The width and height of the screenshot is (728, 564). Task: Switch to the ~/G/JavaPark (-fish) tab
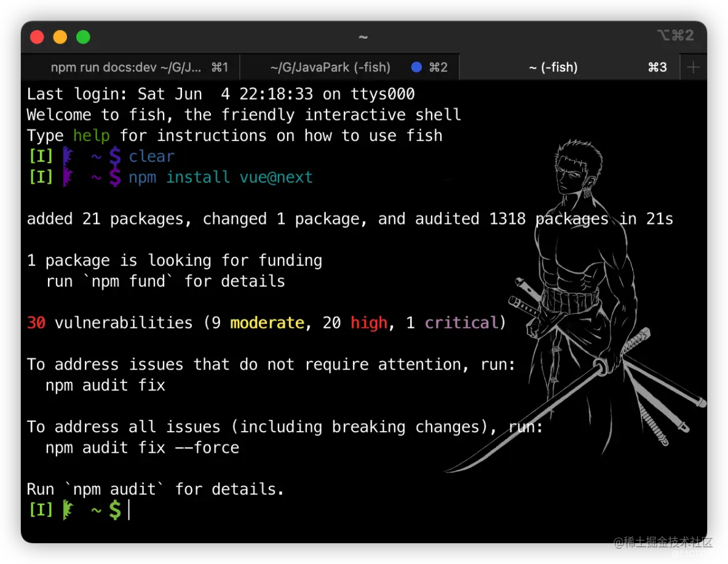tap(349, 68)
